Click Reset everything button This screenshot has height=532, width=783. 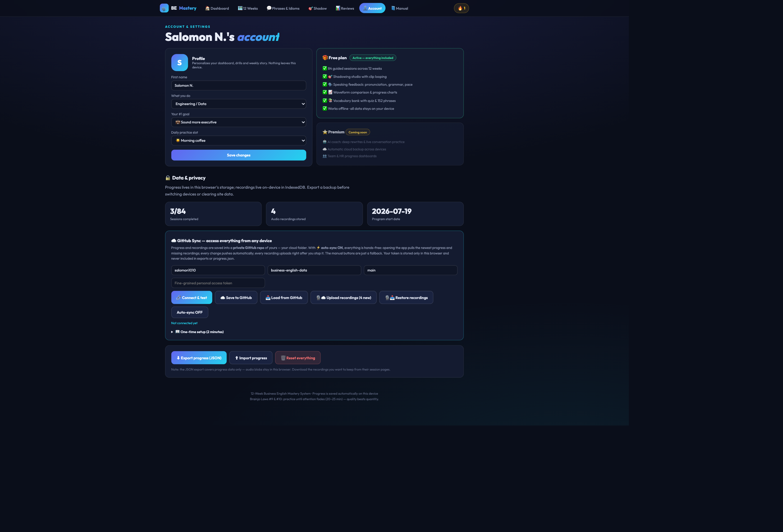click(x=297, y=358)
